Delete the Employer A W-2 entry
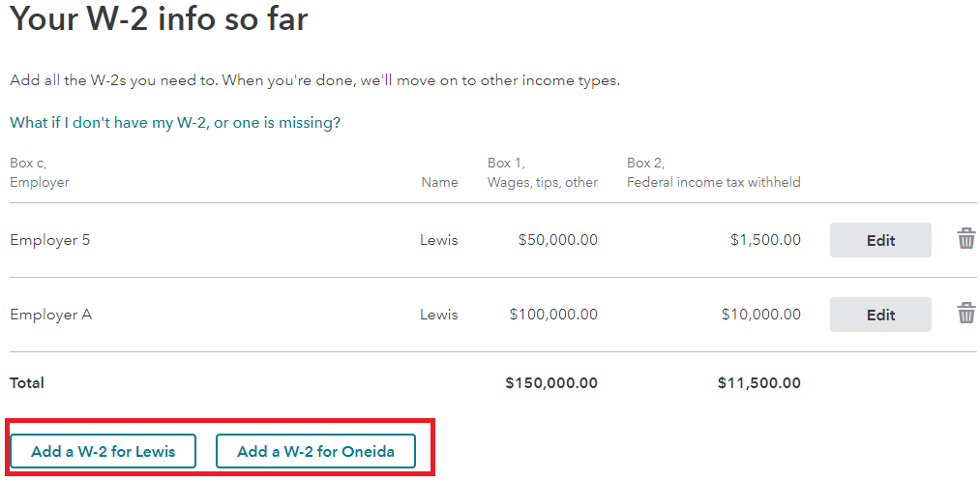The width and height of the screenshot is (980, 482). (965, 314)
